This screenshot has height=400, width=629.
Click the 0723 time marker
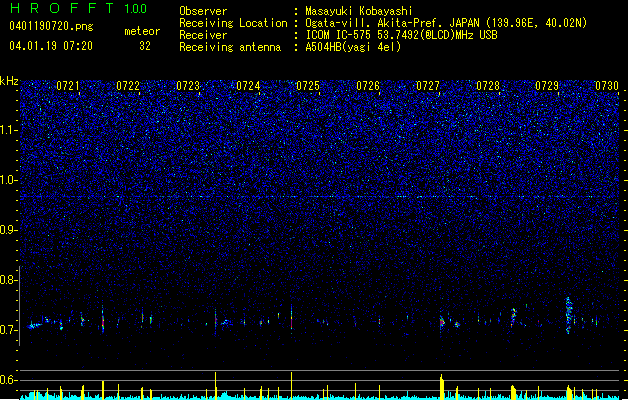[188, 86]
